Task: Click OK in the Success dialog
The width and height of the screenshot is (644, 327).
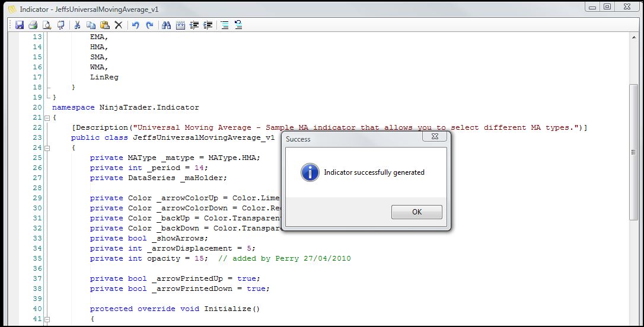Action: click(417, 211)
